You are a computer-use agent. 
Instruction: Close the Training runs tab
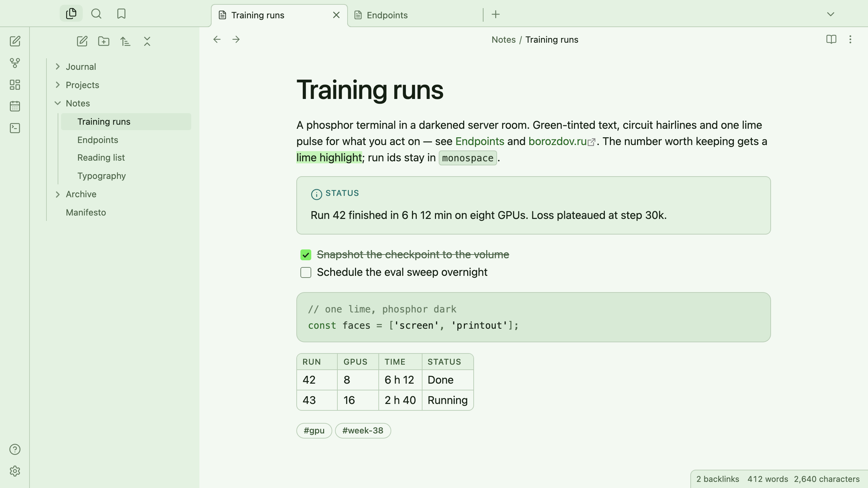[x=336, y=15]
